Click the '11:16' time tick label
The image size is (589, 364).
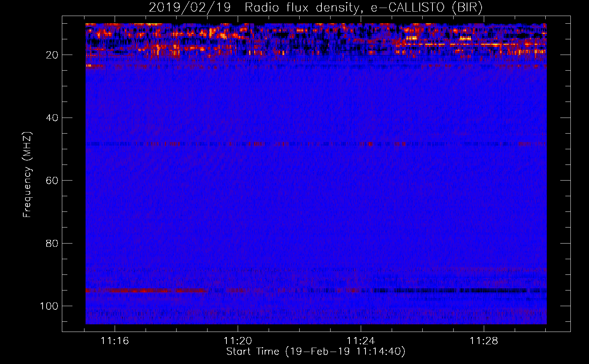(115, 341)
